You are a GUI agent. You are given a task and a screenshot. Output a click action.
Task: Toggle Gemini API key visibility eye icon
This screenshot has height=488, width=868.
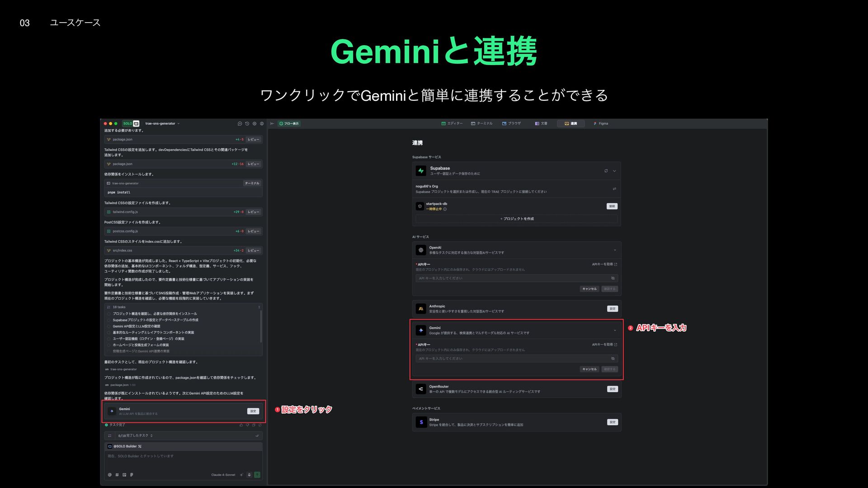(613, 359)
